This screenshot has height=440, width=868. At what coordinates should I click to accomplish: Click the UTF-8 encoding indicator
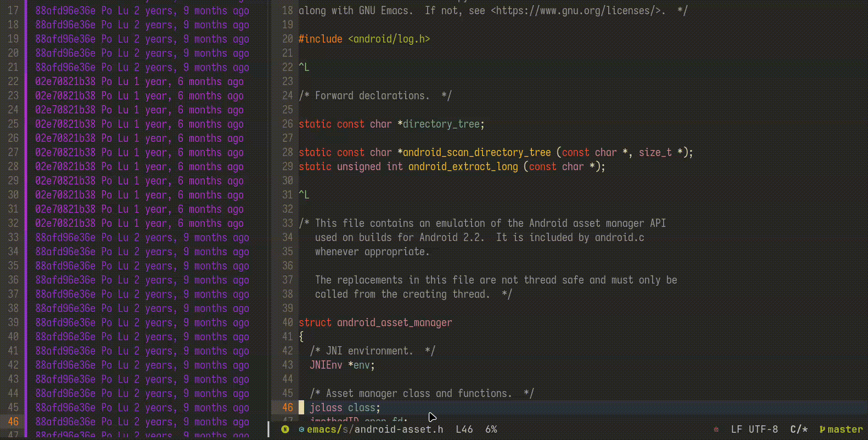tap(763, 429)
